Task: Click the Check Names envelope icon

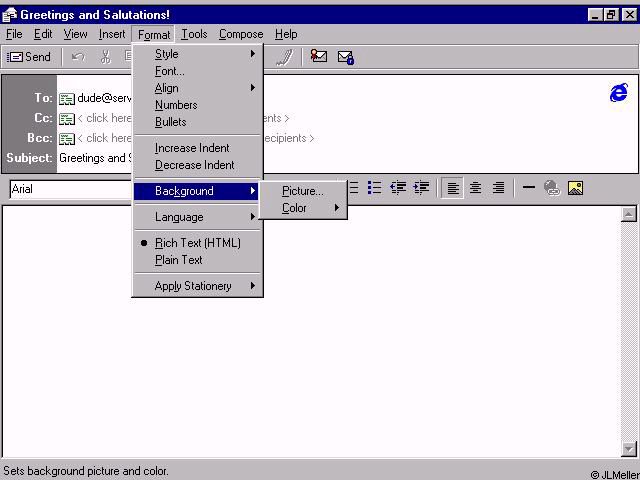Action: tap(318, 56)
